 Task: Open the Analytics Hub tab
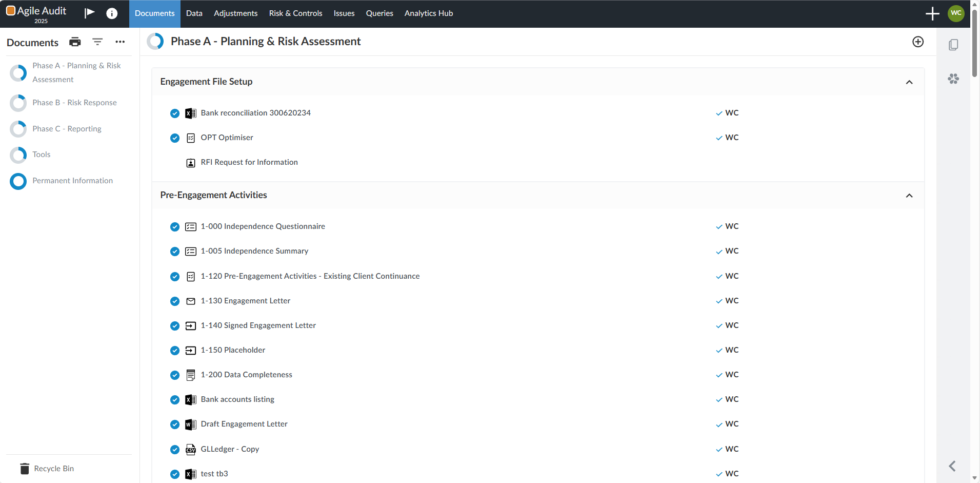(428, 13)
